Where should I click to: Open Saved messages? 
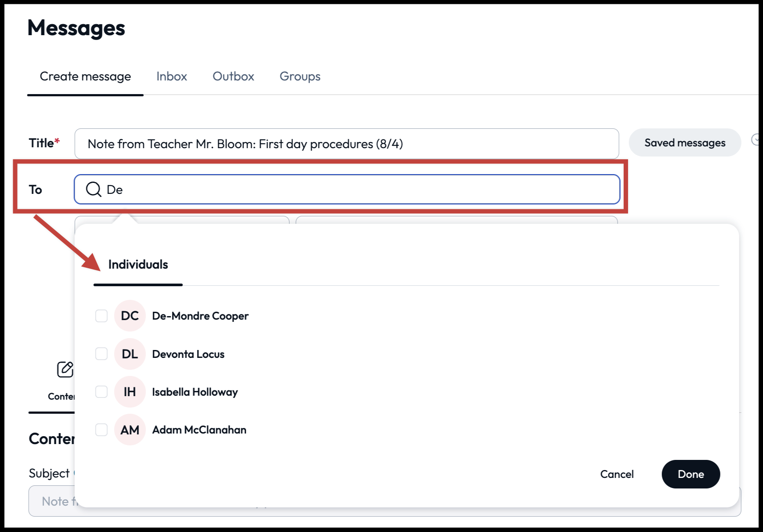[x=684, y=143]
